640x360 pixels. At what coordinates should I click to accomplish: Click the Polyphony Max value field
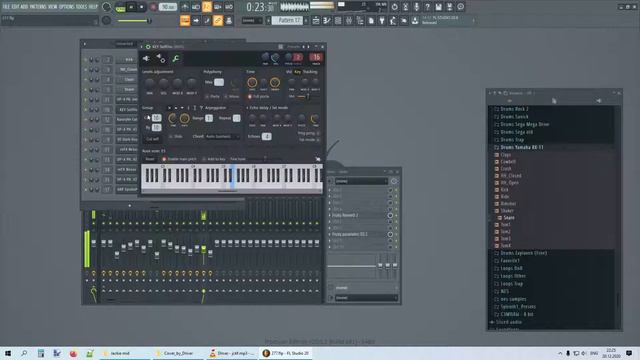[219, 82]
